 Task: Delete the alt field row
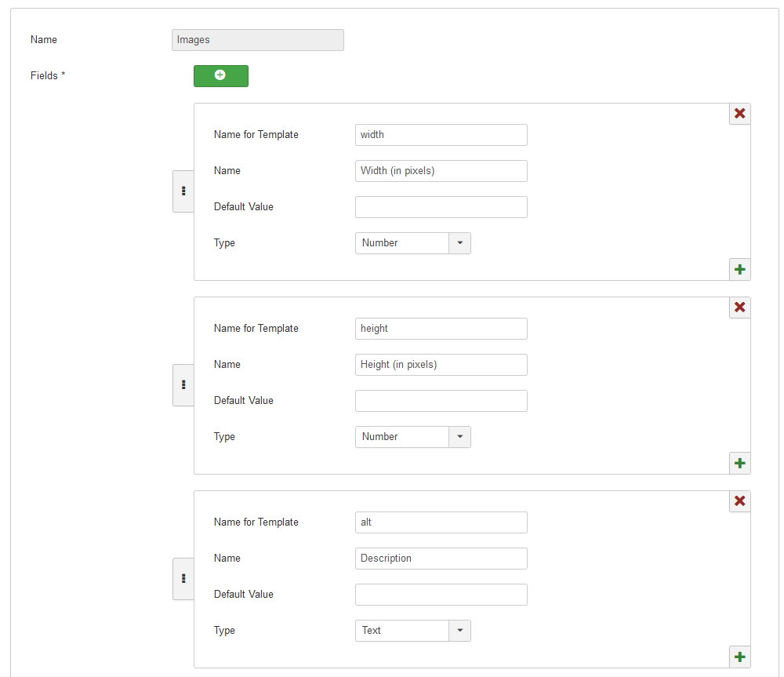coord(739,501)
